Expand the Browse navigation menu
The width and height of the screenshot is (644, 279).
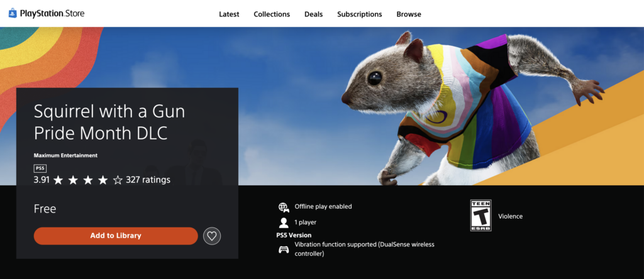pyautogui.click(x=409, y=14)
